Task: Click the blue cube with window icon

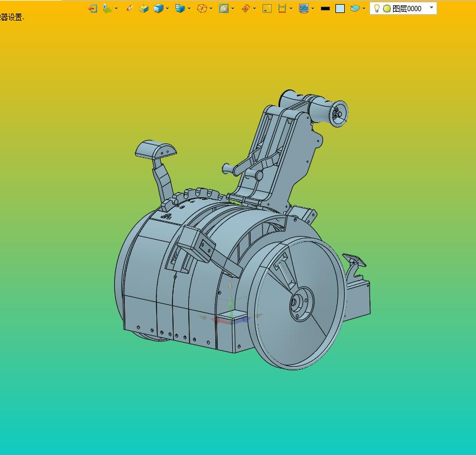Action: pyautogui.click(x=180, y=8)
